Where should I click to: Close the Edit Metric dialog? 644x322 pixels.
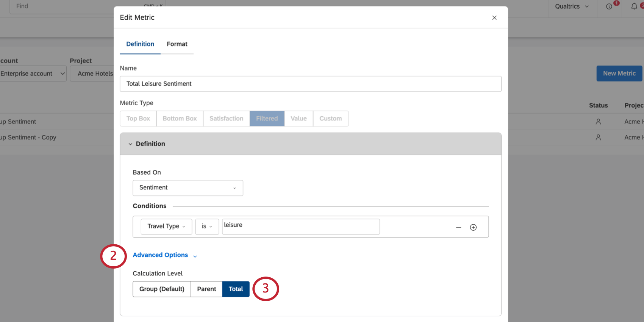tap(494, 18)
